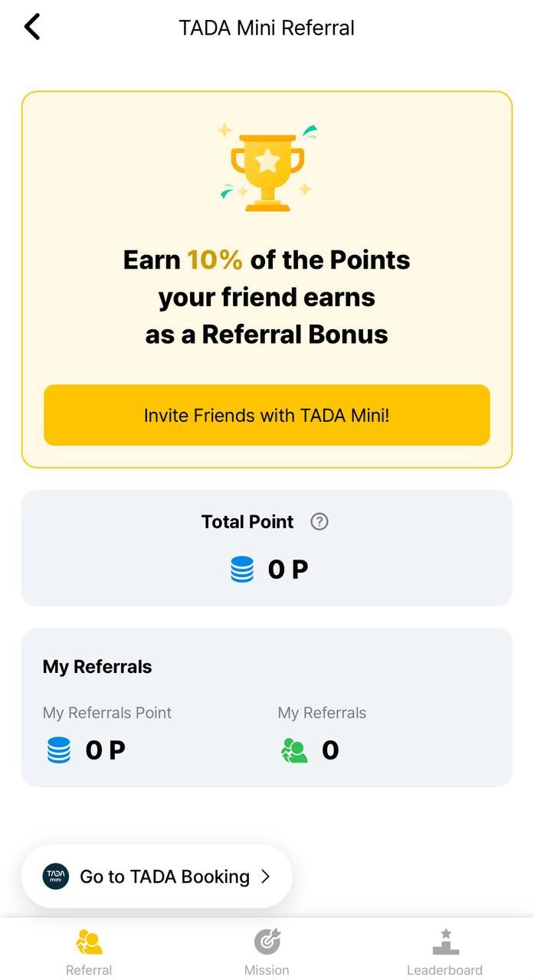Select the Referral icon in bottom bar
Viewport: 534px width, 980px height.
(89, 942)
